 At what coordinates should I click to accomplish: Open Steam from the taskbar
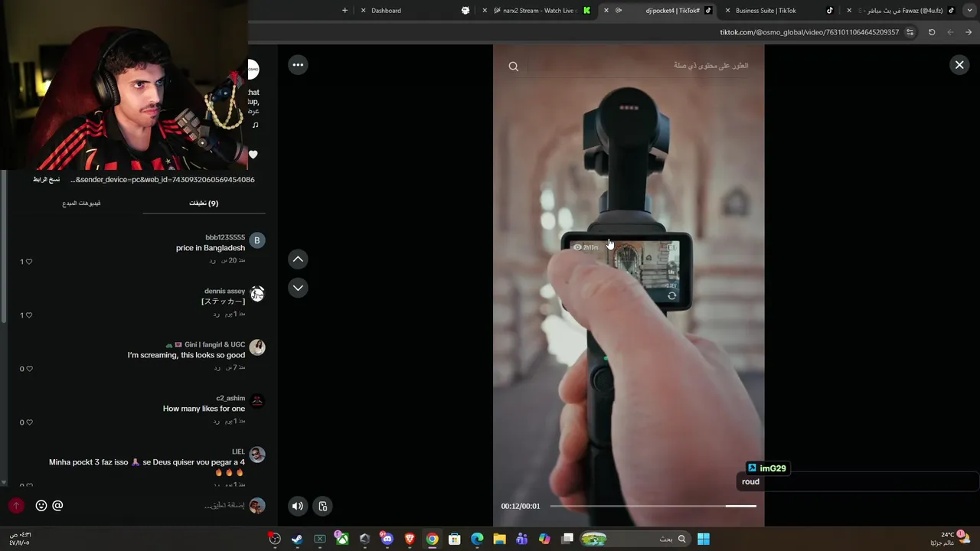tap(297, 539)
